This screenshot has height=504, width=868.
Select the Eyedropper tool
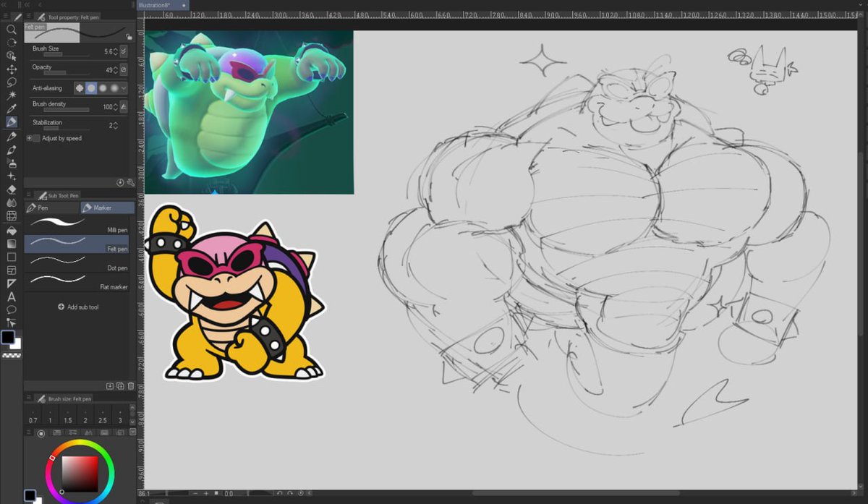[12, 109]
